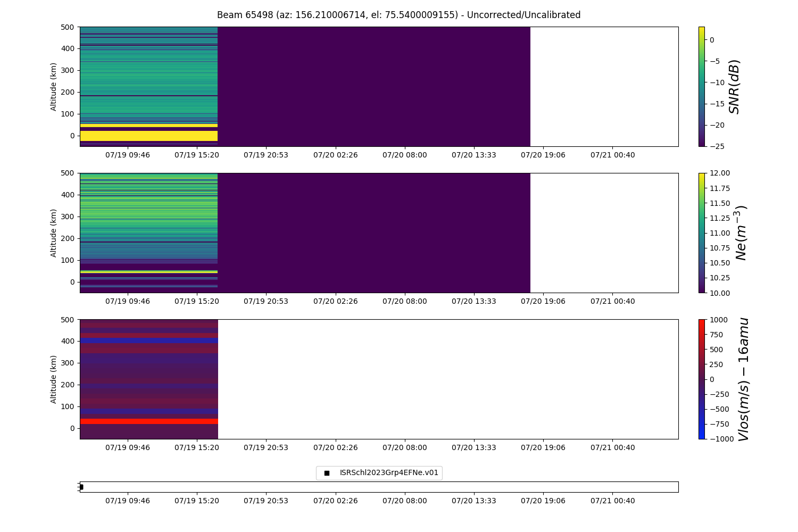Click the -5 tick on the SNR colorbar

pos(714,61)
